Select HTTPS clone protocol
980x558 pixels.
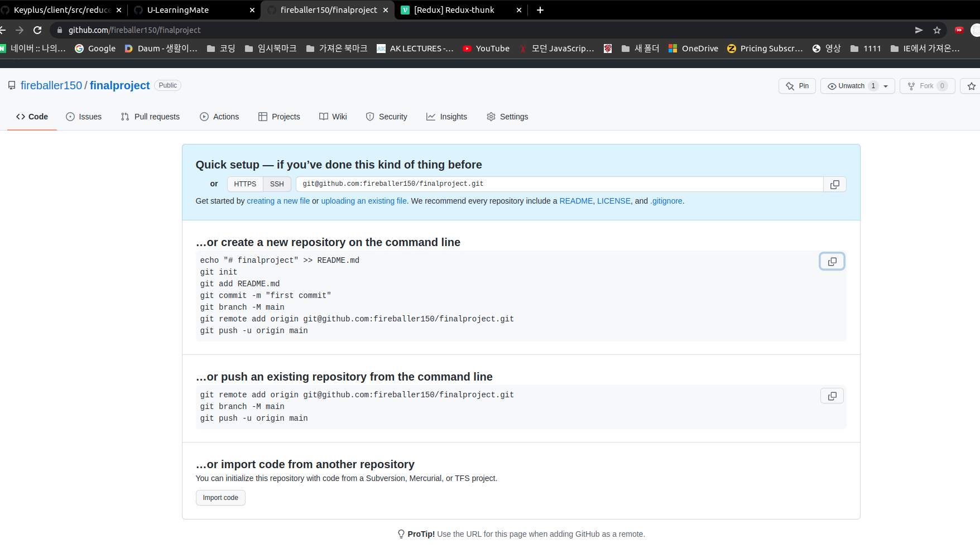(245, 184)
